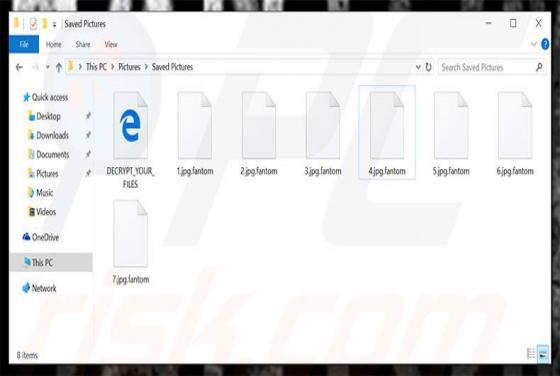Go forward with the Forward arrow
The image size is (560, 376).
(x=35, y=67)
